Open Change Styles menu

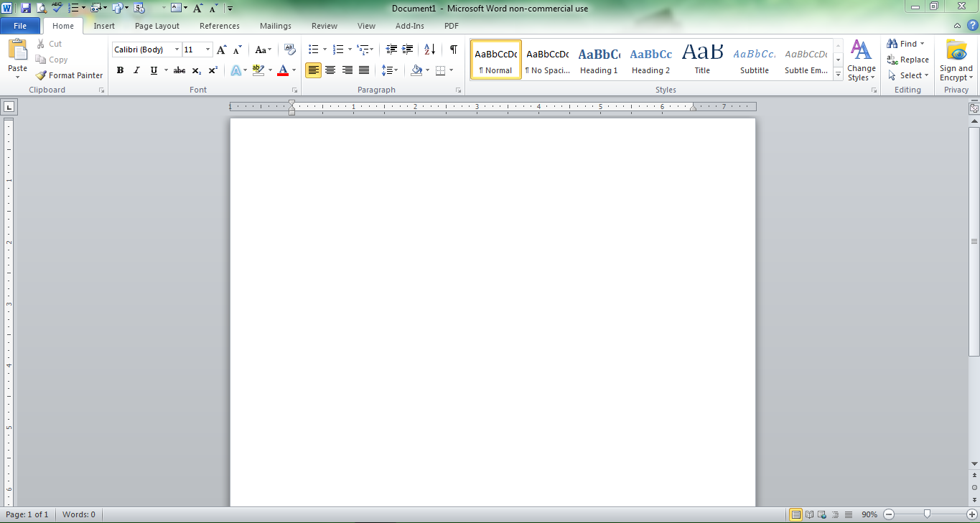pyautogui.click(x=861, y=61)
